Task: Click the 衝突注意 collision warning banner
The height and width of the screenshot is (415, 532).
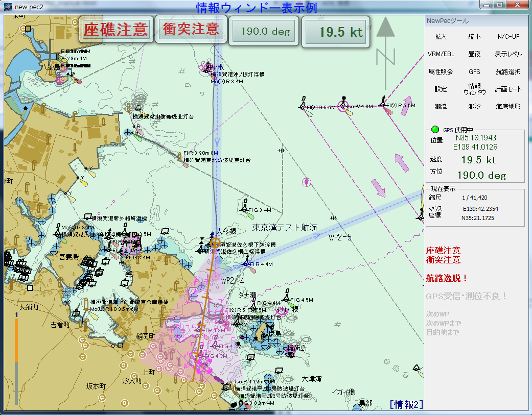Action: coord(191,29)
